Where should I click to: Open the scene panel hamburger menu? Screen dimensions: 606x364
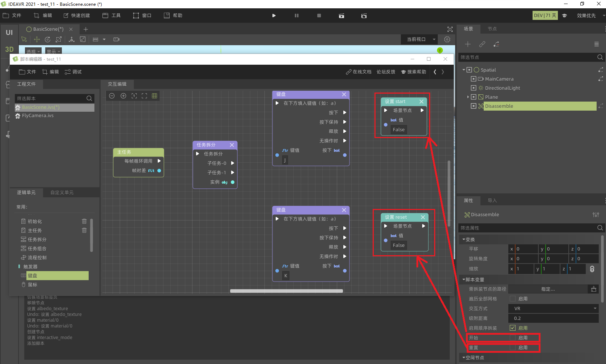pos(597,44)
